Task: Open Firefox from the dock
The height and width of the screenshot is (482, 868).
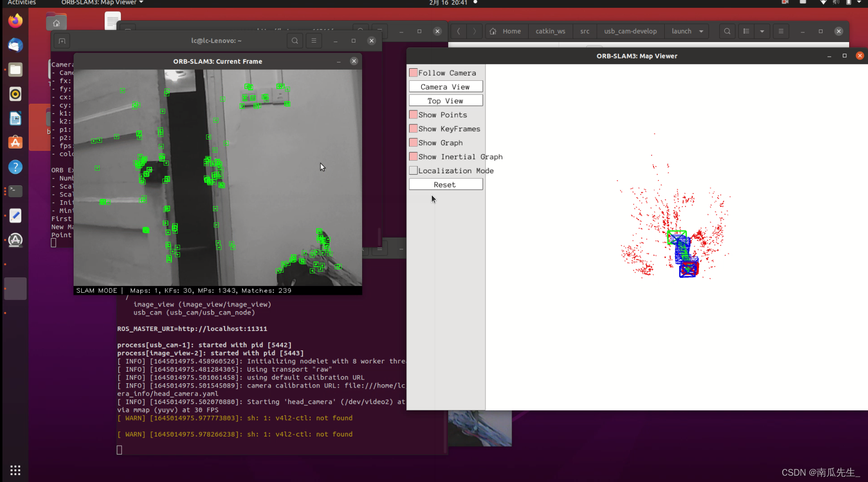Action: [15, 21]
